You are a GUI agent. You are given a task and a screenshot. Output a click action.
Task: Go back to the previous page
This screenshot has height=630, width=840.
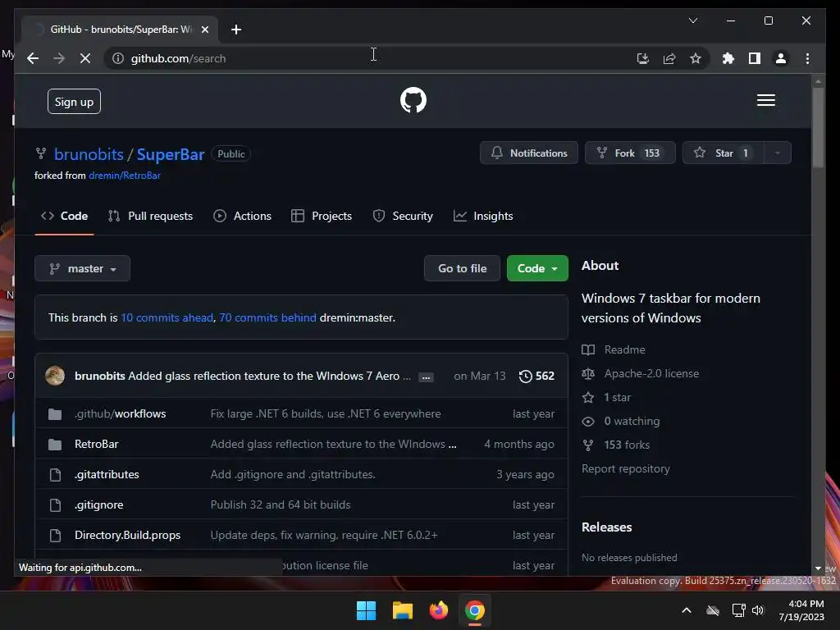pos(33,58)
